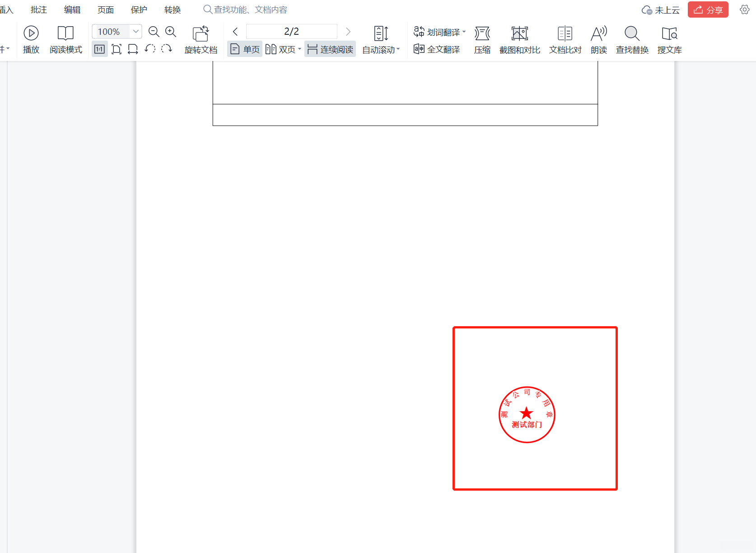756x553 pixels.
Task: Open the 100% zoom level dropdown
Action: click(135, 32)
